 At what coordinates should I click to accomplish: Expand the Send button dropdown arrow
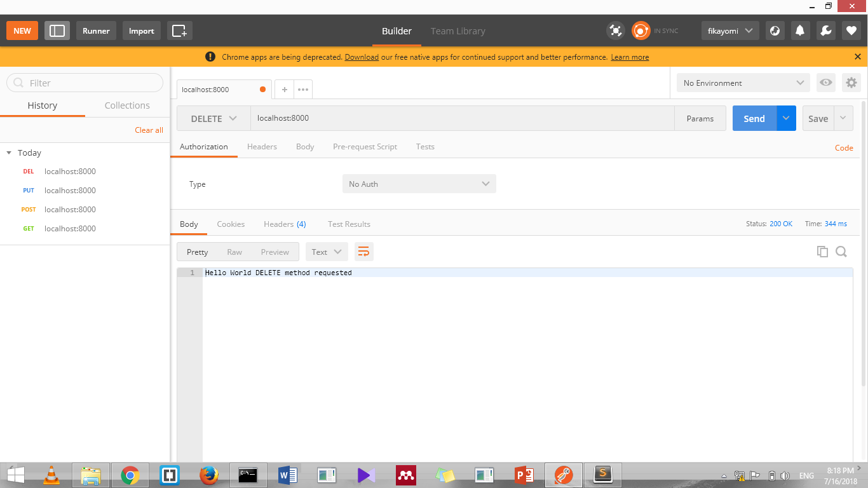point(786,118)
